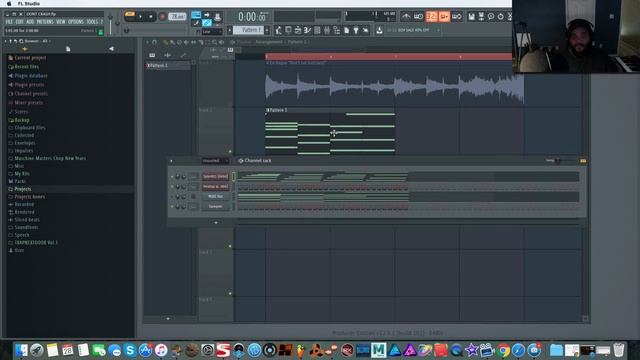Click the stamp icon near the time display

[x=218, y=17]
